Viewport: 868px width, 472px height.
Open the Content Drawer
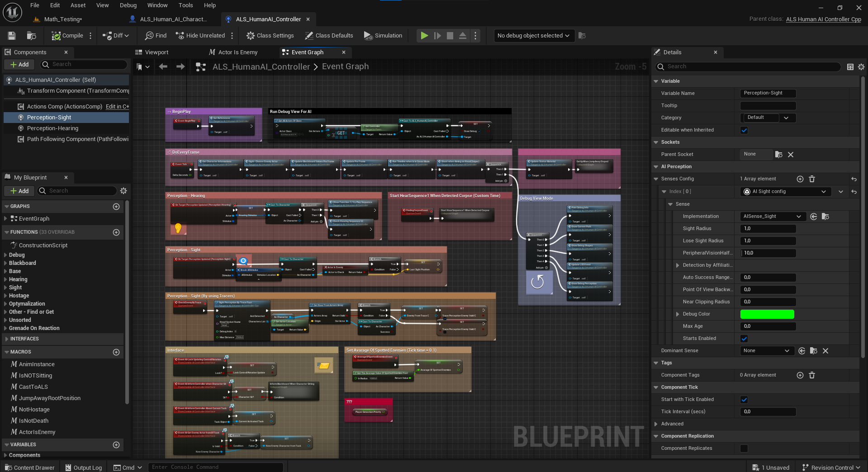[x=29, y=467]
